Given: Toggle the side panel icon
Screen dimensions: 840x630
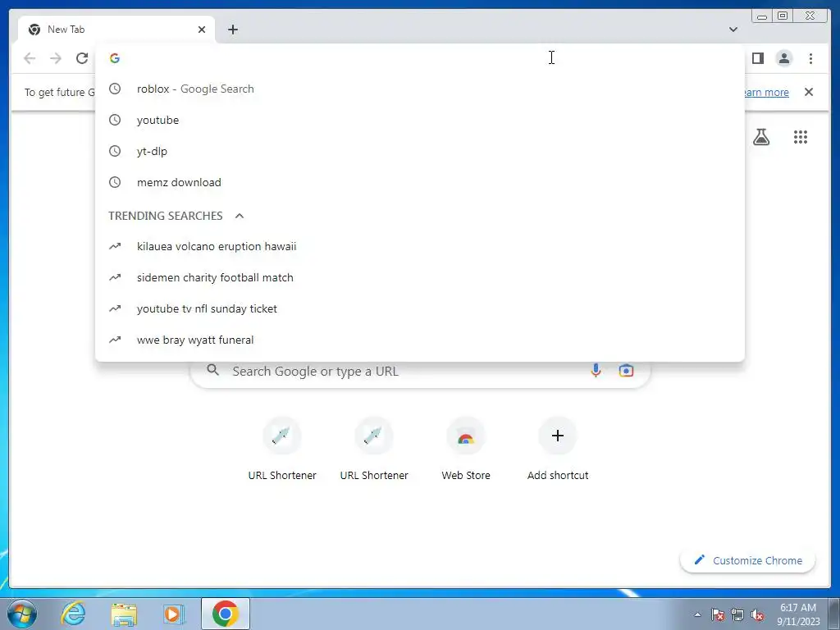Looking at the screenshot, I should [x=757, y=58].
